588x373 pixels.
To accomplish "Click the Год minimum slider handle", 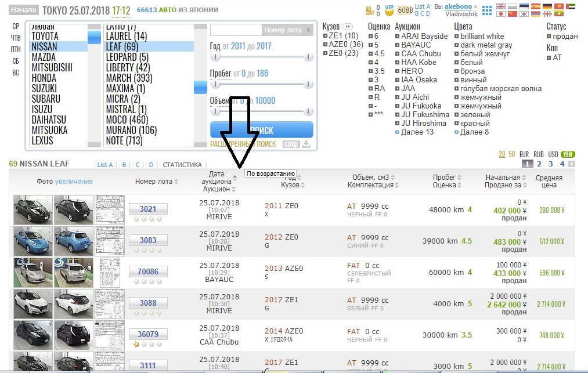I will point(215,57).
